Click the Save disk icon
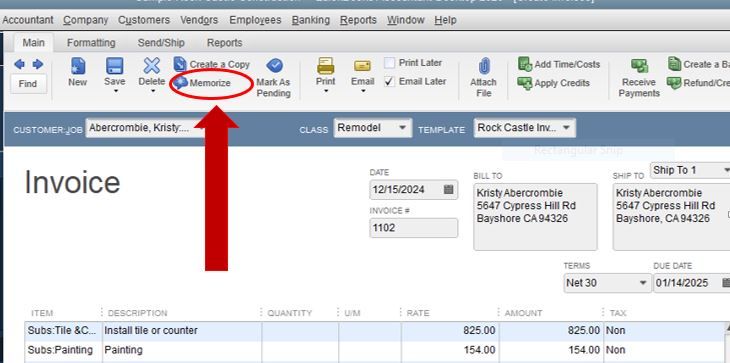 (x=115, y=66)
